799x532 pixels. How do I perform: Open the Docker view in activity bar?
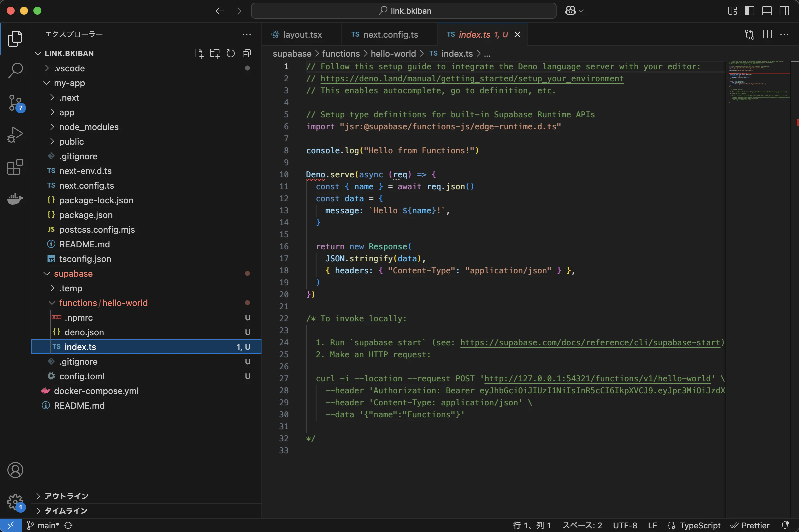15,199
